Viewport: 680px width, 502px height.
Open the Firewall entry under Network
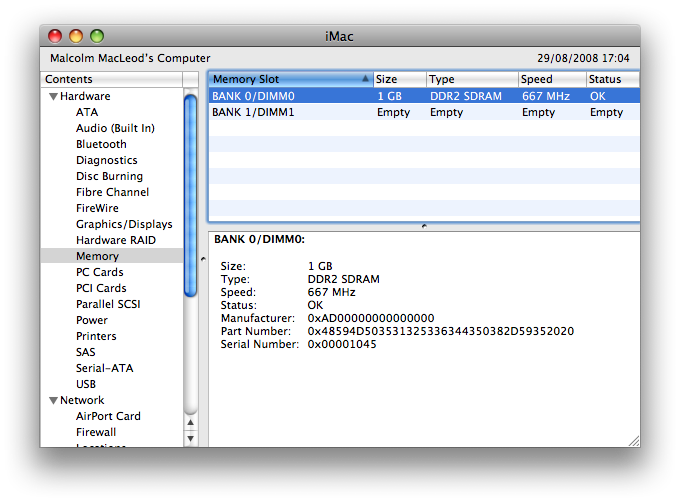coord(96,432)
